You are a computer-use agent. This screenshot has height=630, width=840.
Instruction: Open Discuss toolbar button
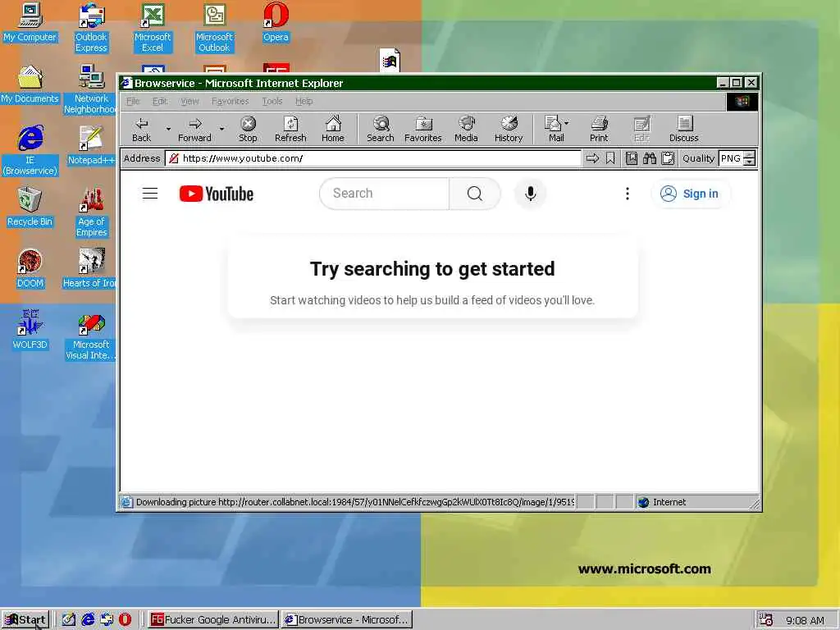coord(683,129)
